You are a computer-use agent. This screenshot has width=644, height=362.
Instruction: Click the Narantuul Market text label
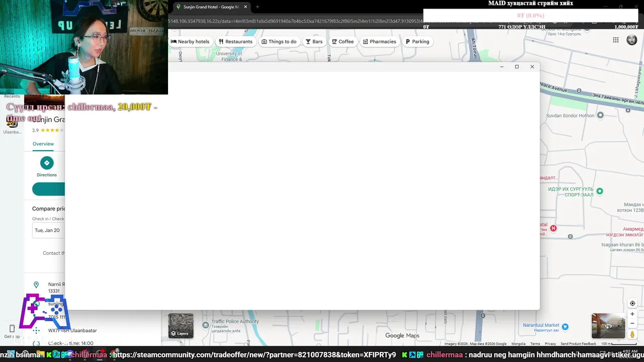pos(541,325)
